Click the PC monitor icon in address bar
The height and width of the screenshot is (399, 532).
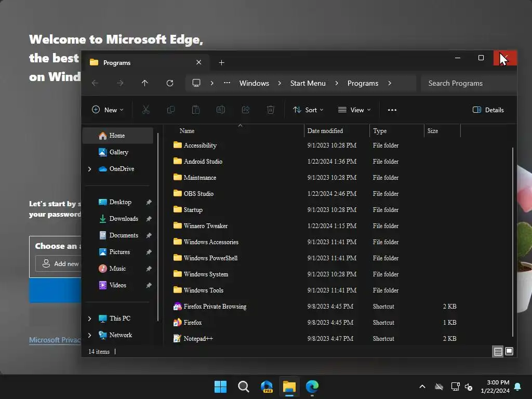tap(196, 83)
